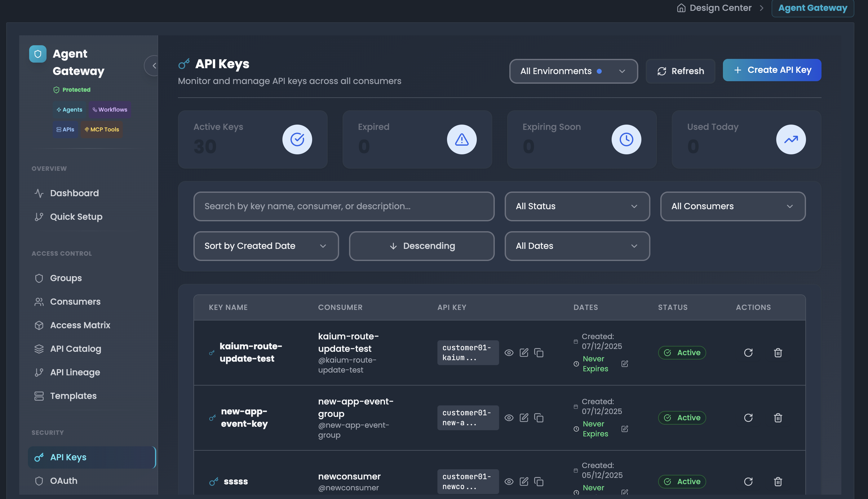Click the Workflows tag chip
The image size is (868, 499).
click(x=110, y=110)
